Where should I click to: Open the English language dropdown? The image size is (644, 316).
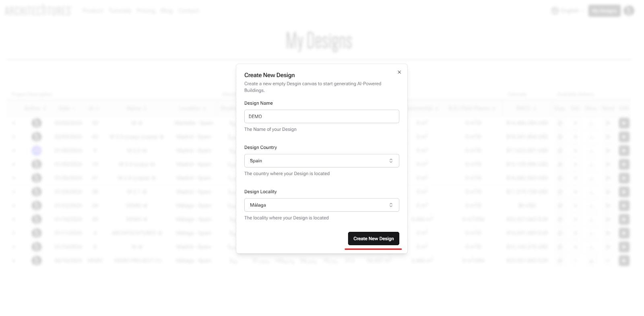pos(569,10)
